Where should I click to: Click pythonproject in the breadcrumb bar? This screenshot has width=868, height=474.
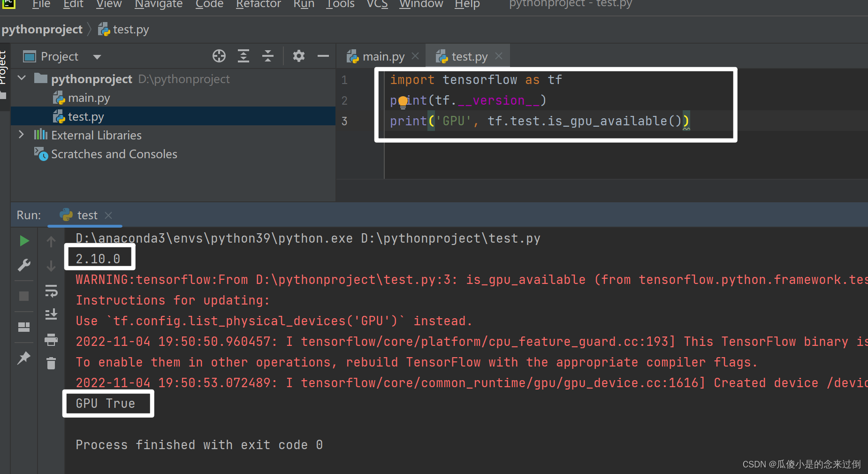pyautogui.click(x=42, y=30)
